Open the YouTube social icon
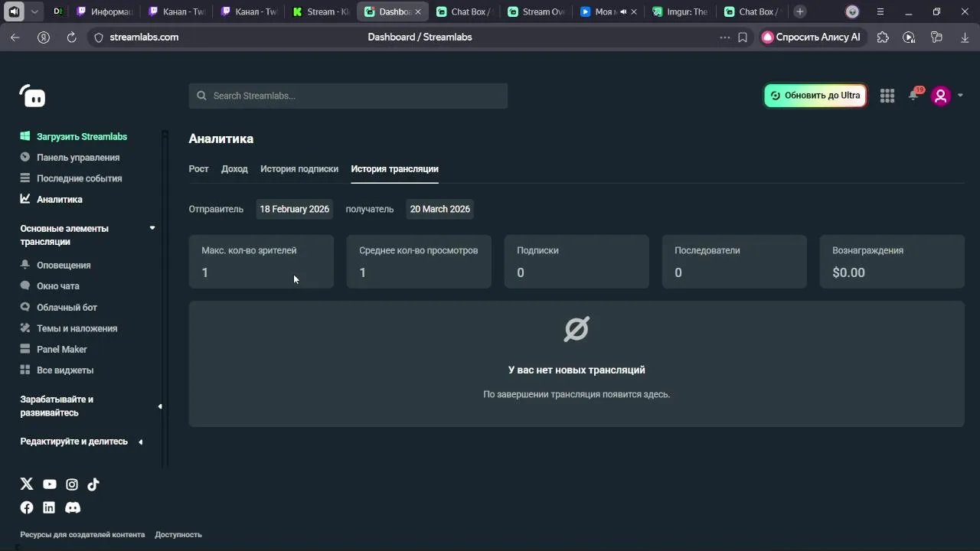The width and height of the screenshot is (980, 551). 50,484
